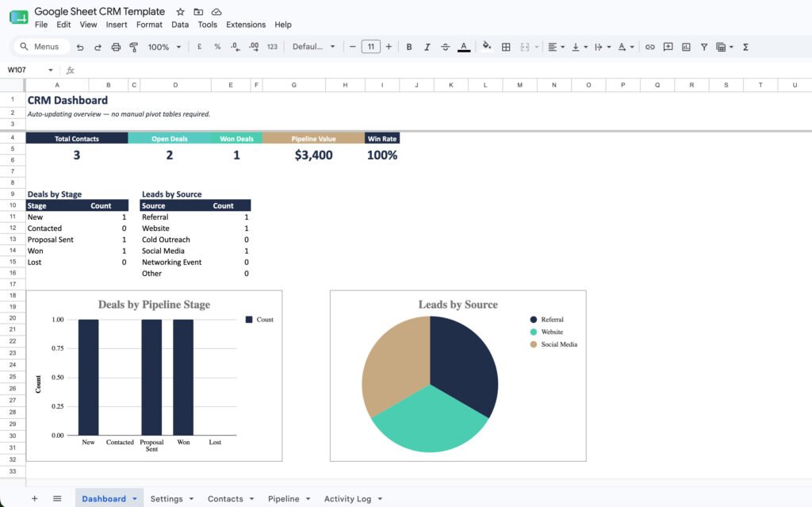Image resolution: width=812 pixels, height=507 pixels.
Task: Search the Menus box
Action: [40, 47]
